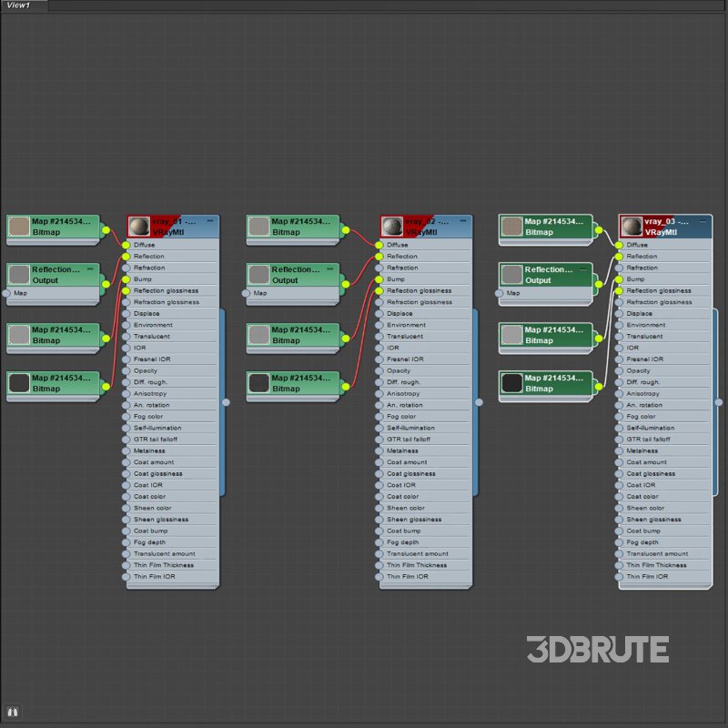Click the Reflection input socket on vray_03
Image resolution: width=728 pixels, height=728 pixels.
tap(620, 257)
